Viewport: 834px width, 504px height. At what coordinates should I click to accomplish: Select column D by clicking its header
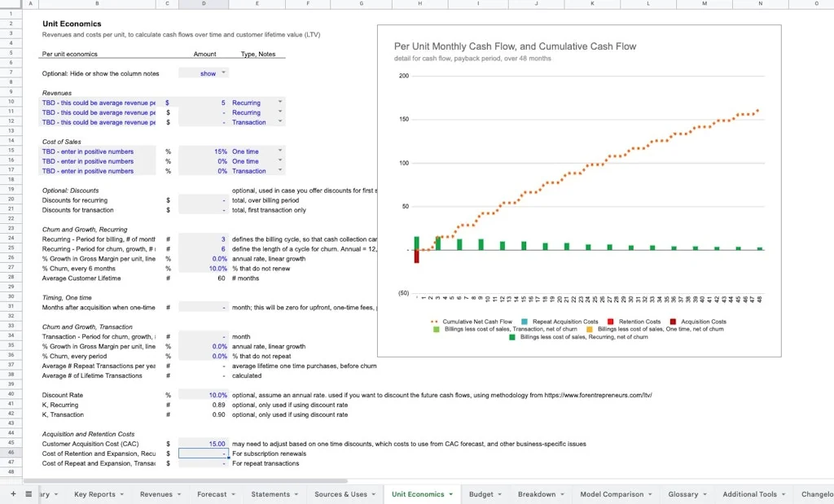pyautogui.click(x=204, y=5)
